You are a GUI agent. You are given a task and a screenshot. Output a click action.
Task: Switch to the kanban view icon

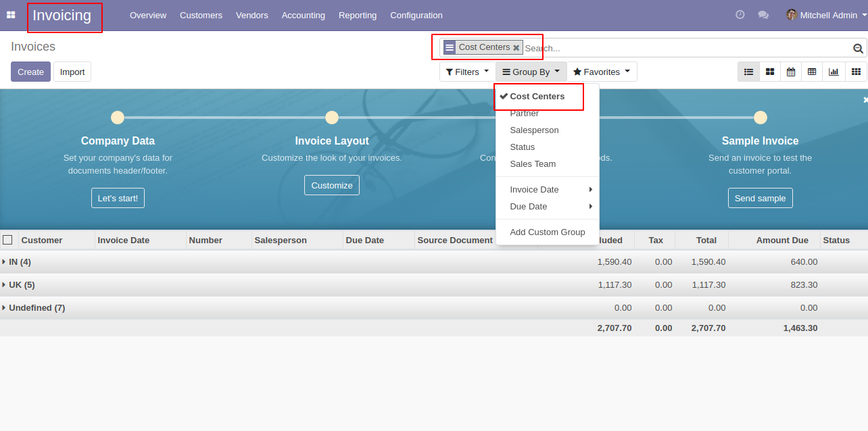tap(770, 72)
